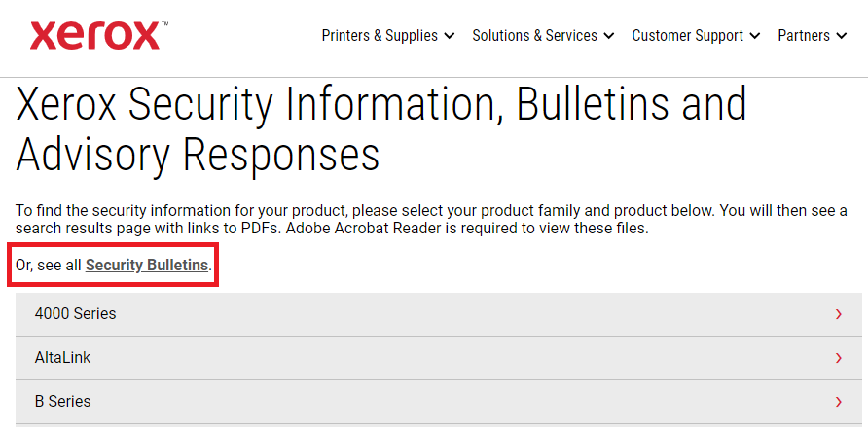Click the B Series label text

click(62, 401)
